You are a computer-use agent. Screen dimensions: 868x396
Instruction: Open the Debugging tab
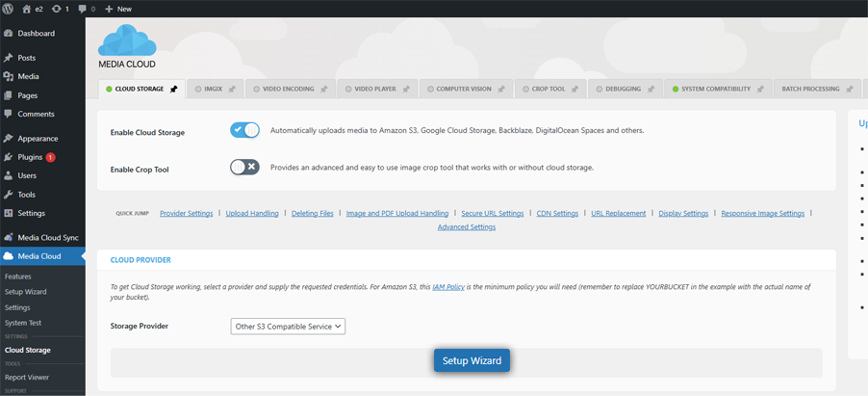click(x=625, y=89)
